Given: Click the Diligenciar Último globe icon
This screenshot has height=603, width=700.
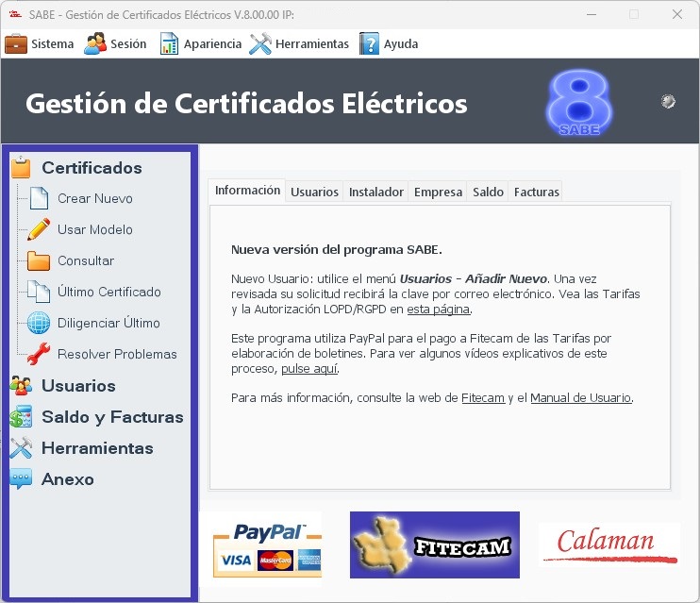Looking at the screenshot, I should tap(39, 323).
